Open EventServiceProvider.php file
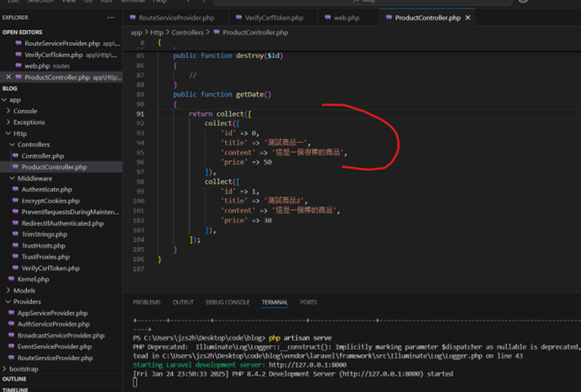This screenshot has width=581, height=392. [x=54, y=347]
